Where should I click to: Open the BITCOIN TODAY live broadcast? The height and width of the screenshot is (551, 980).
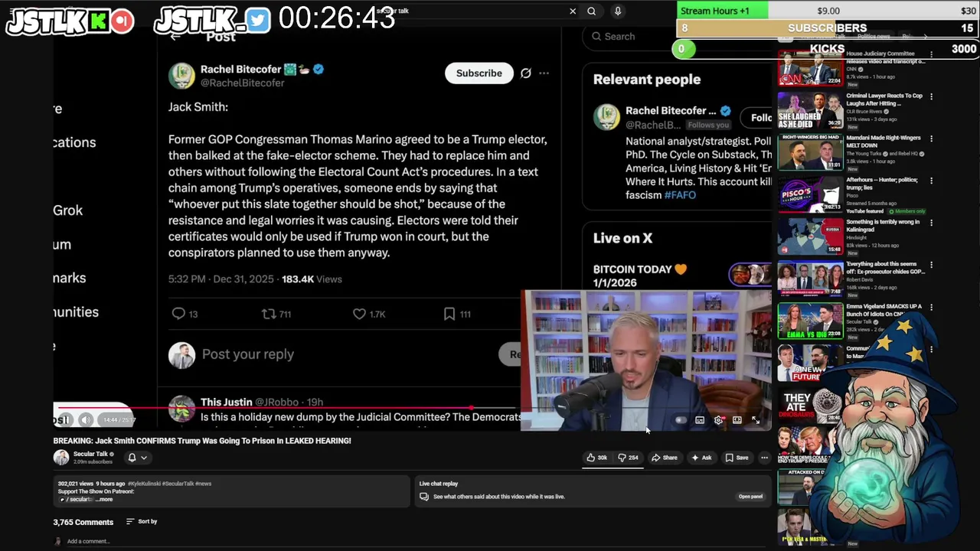(x=639, y=275)
